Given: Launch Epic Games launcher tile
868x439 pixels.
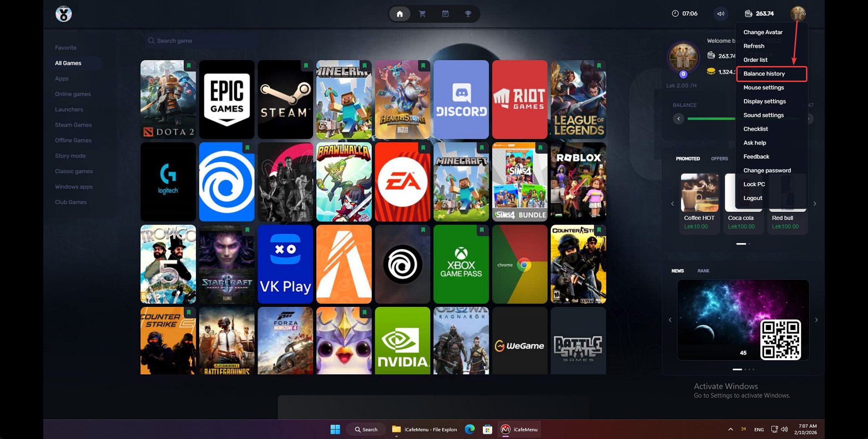Looking at the screenshot, I should 227,99.
